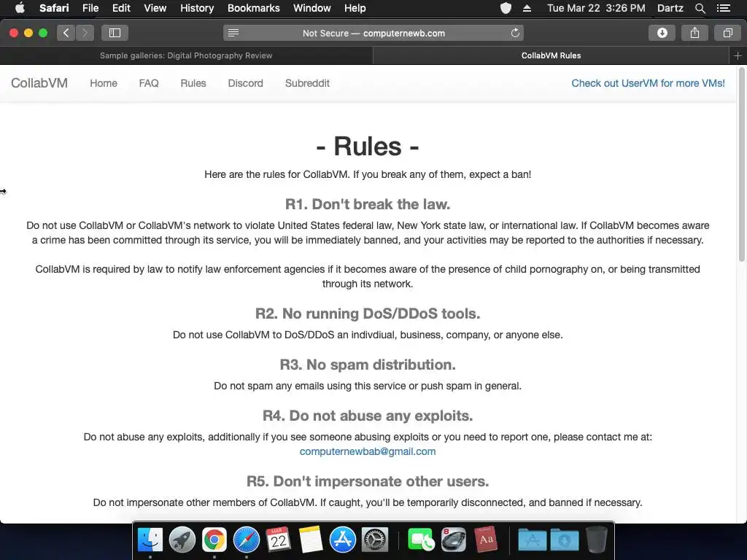Open the Safari menu

click(54, 8)
